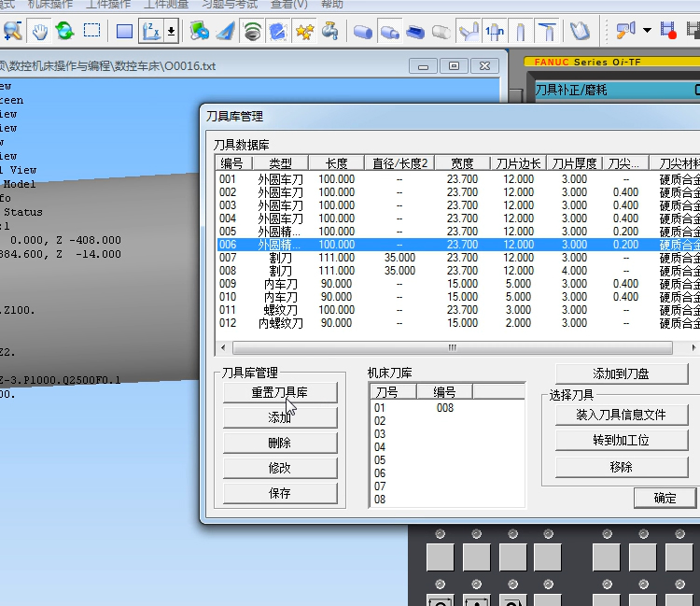Screen dimensions: 700x606
Task: Select tool 003 外圆车刀 row
Action: (x=457, y=205)
